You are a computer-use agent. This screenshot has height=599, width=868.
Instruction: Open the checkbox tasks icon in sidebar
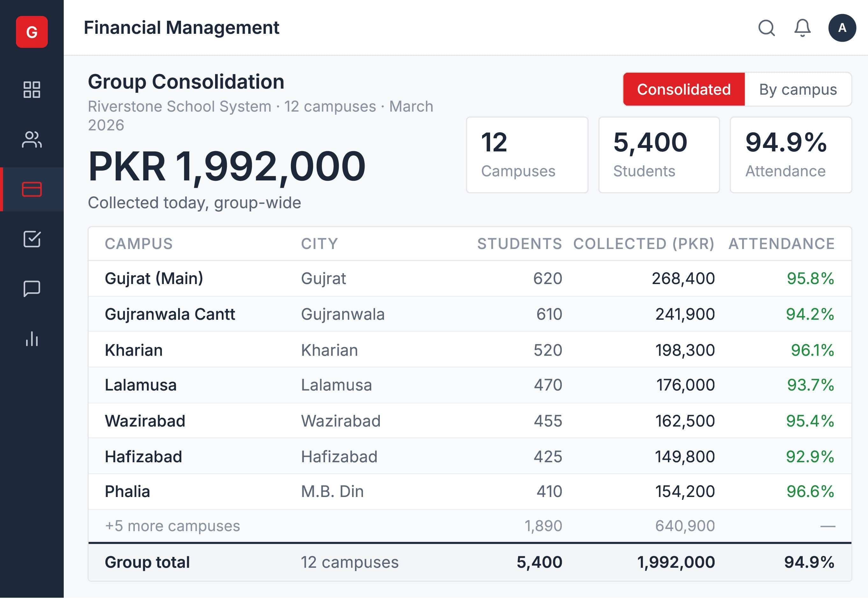click(32, 239)
